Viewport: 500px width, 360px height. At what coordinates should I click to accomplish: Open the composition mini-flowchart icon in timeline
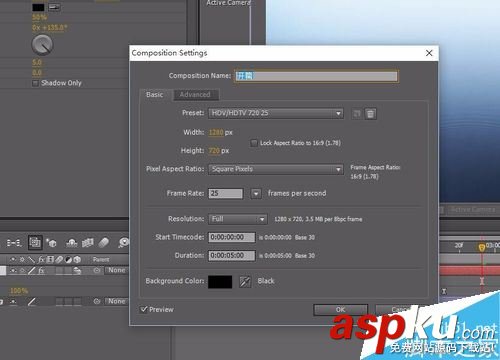tap(14, 243)
